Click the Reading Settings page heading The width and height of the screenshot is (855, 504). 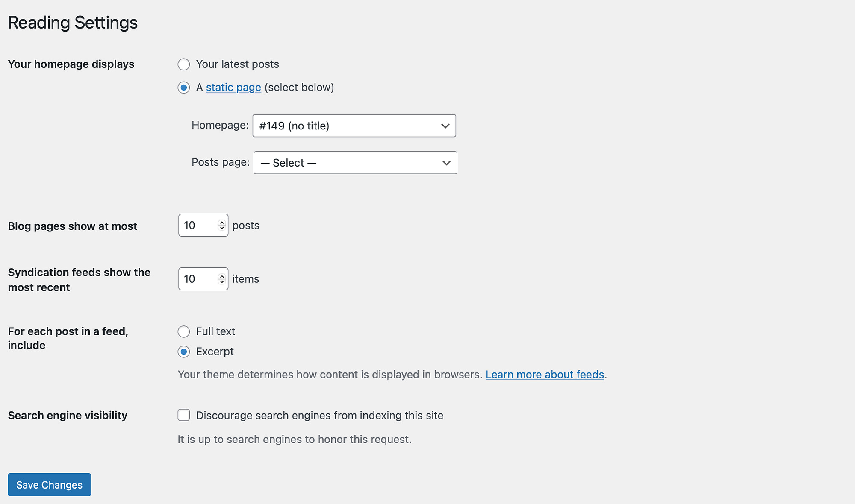tap(73, 22)
